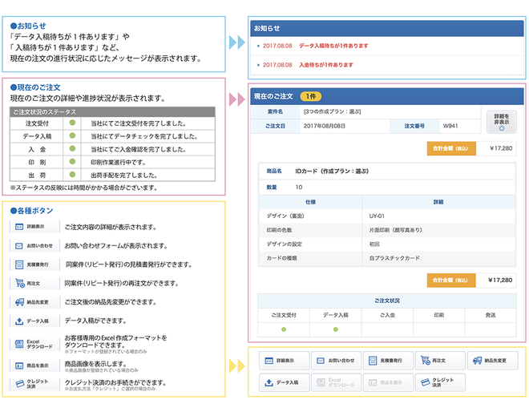Click the text 印刷作業進行中です。

click(119, 162)
